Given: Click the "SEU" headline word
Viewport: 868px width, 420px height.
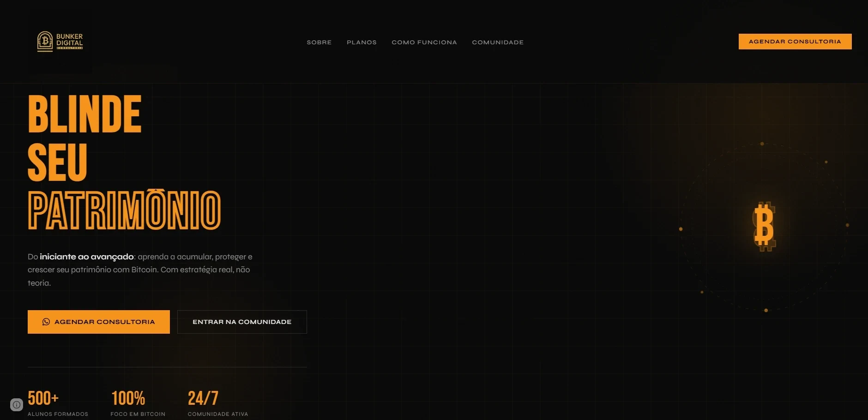Looking at the screenshot, I should pos(58,162).
